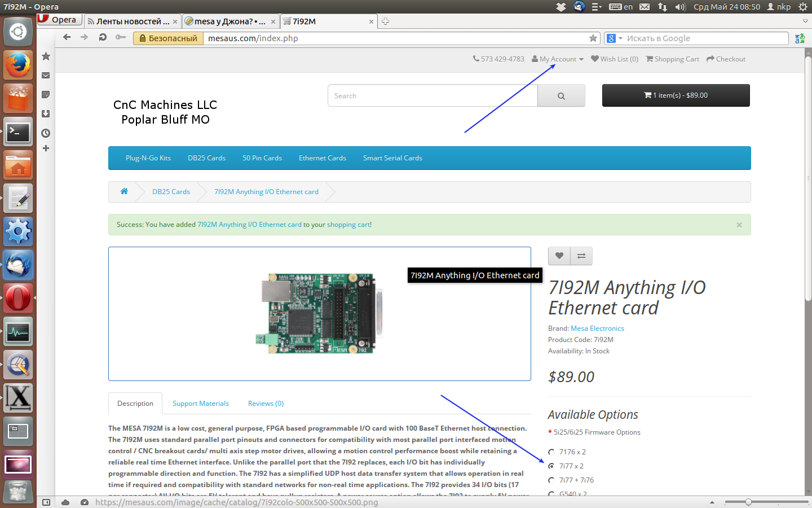The height and width of the screenshot is (508, 812).
Task: Open the DB25 Cards category menu
Action: 206,158
